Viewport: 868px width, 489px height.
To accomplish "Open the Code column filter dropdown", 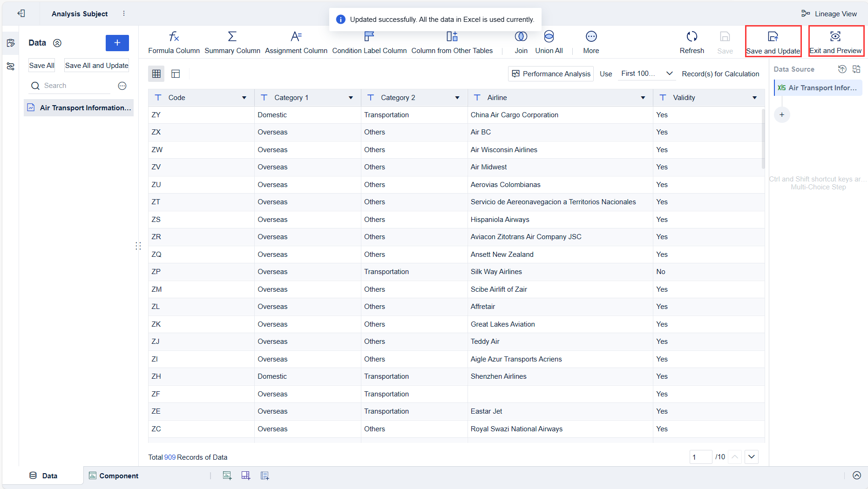I will [x=244, y=98].
